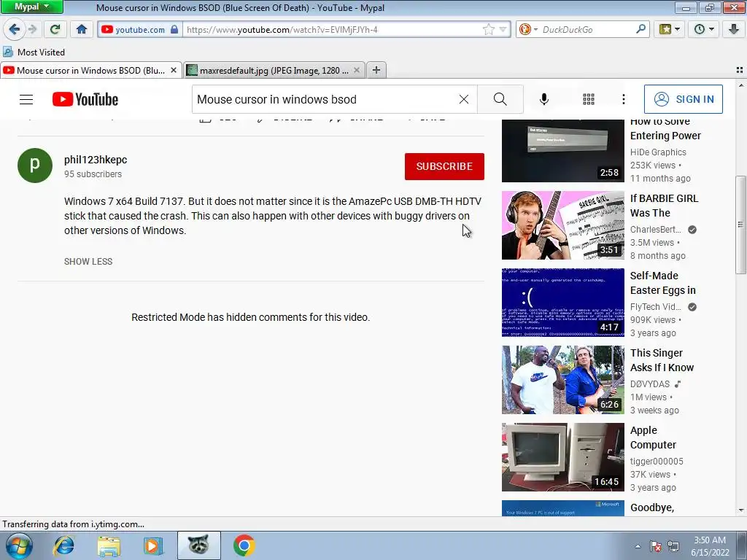Click the DØVYDAS channel name
This screenshot has height=560, width=747.
pos(650,384)
